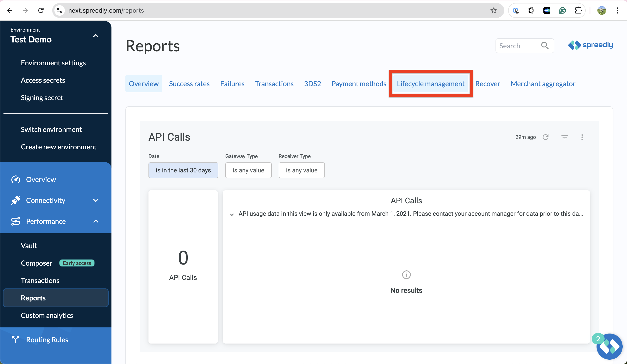Click the Overview speedometer icon in sidebar
The width and height of the screenshot is (627, 364).
point(16,179)
